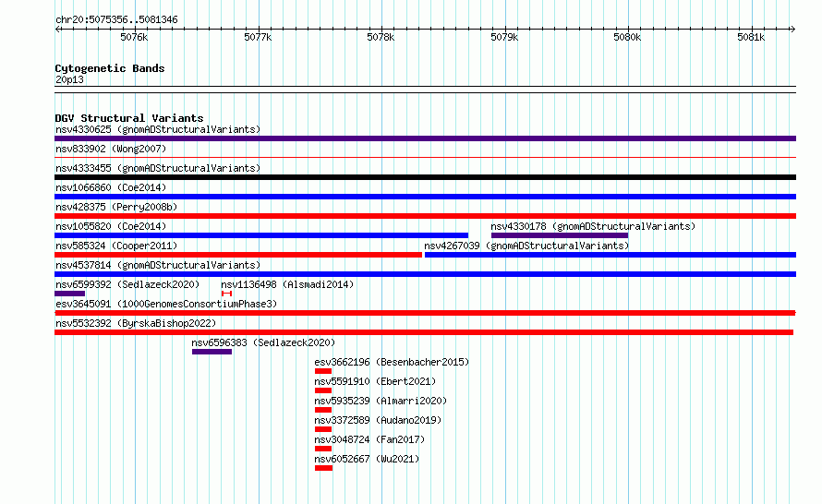This screenshot has width=822, height=504.
Task: Open the nsv4267039 gnomAD variant label
Action: coord(526,246)
